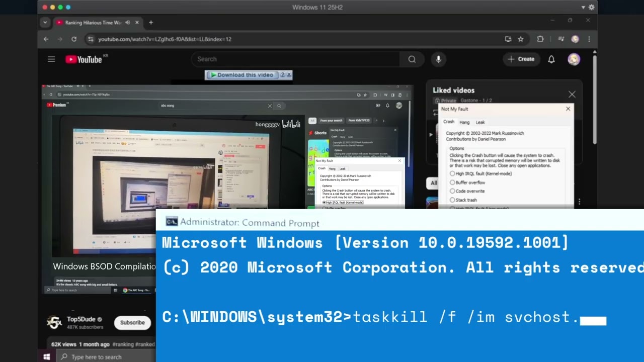This screenshot has width=644, height=362.
Task: Open a new Chrome tab
Action: pyautogui.click(x=150, y=23)
